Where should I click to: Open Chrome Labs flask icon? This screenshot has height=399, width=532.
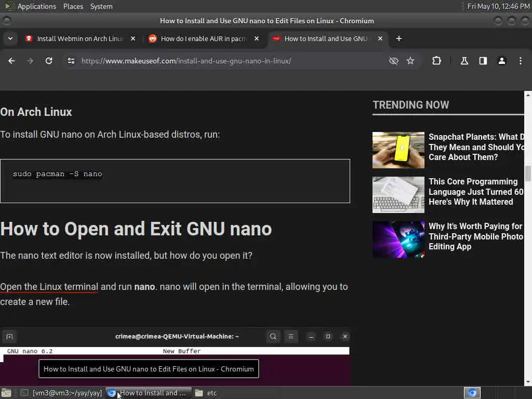click(464, 61)
